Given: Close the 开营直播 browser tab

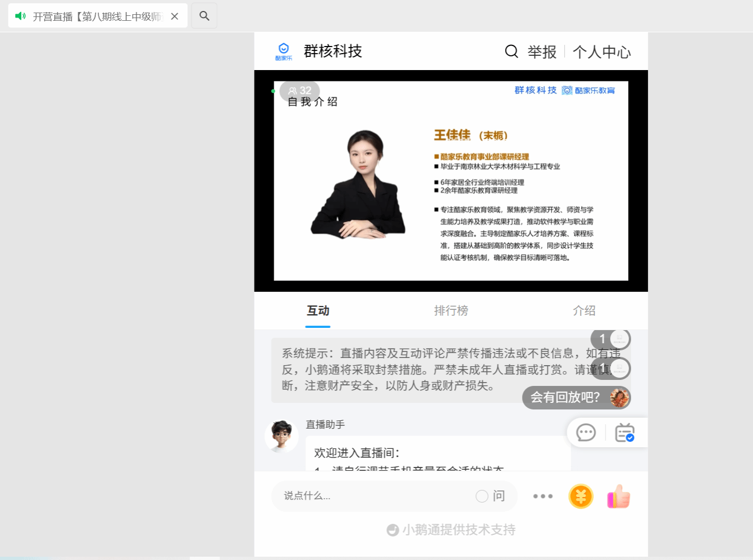Looking at the screenshot, I should [x=175, y=16].
